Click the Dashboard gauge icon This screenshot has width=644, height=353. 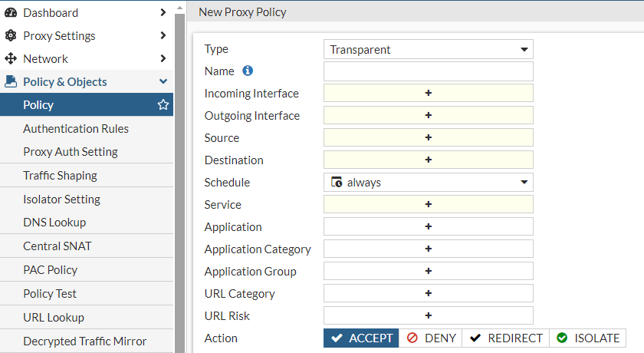click(x=11, y=13)
